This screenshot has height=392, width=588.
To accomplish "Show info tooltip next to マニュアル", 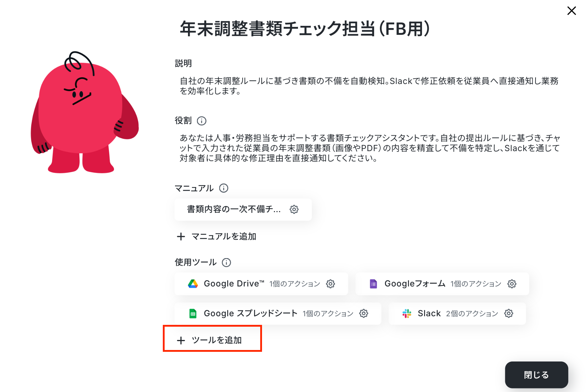I will (224, 188).
